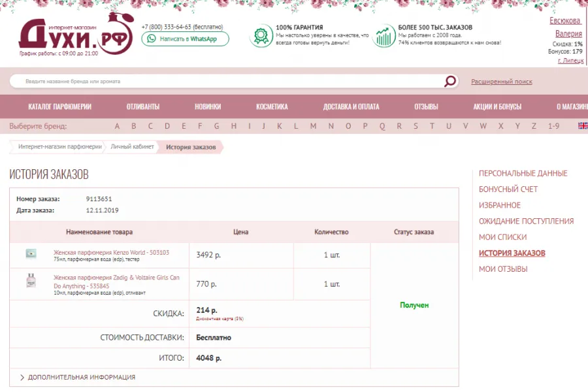This screenshot has width=588, height=392.
Task: Click the Духи.рф store logo
Action: (x=76, y=35)
